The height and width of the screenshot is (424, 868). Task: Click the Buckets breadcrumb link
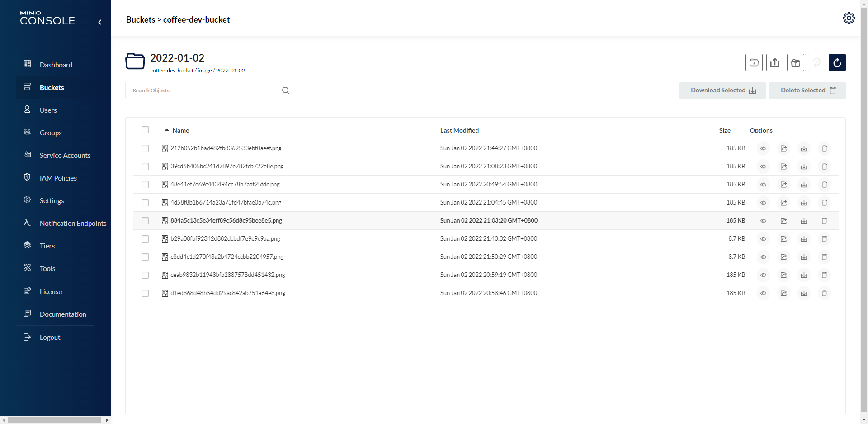(140, 19)
